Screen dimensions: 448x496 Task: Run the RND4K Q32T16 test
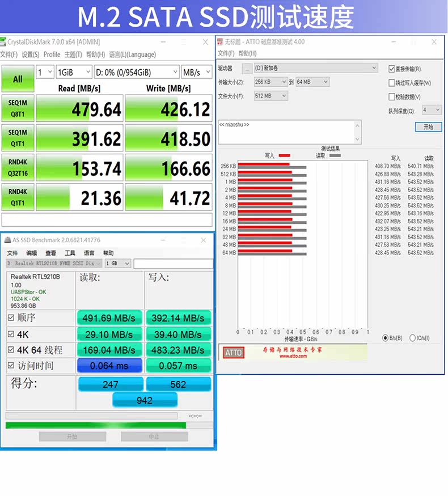18,168
